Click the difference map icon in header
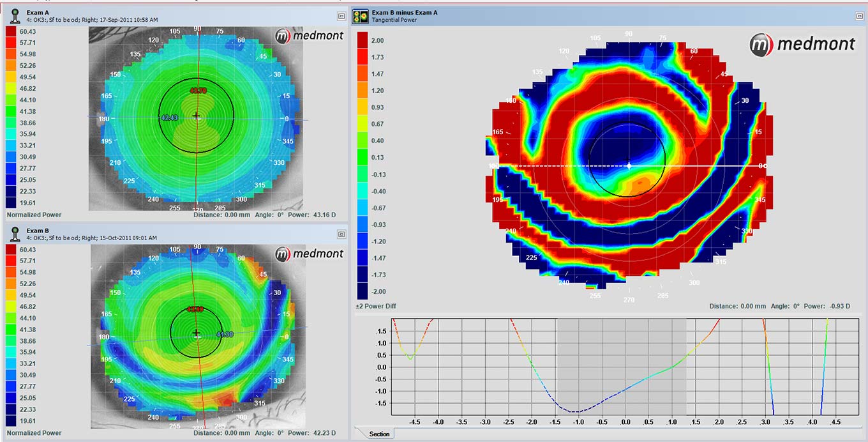This screenshot has width=868, height=442. tap(361, 16)
